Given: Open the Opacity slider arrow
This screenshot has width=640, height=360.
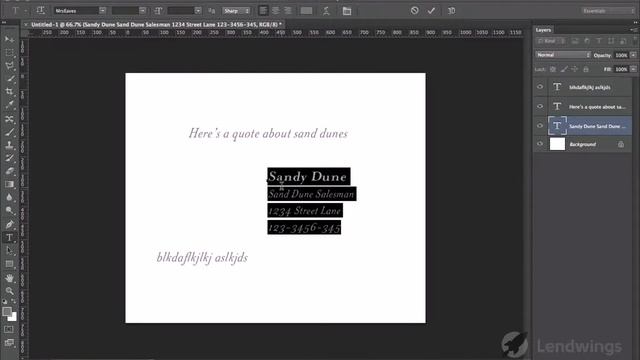Looking at the screenshot, I should tap(633, 55).
